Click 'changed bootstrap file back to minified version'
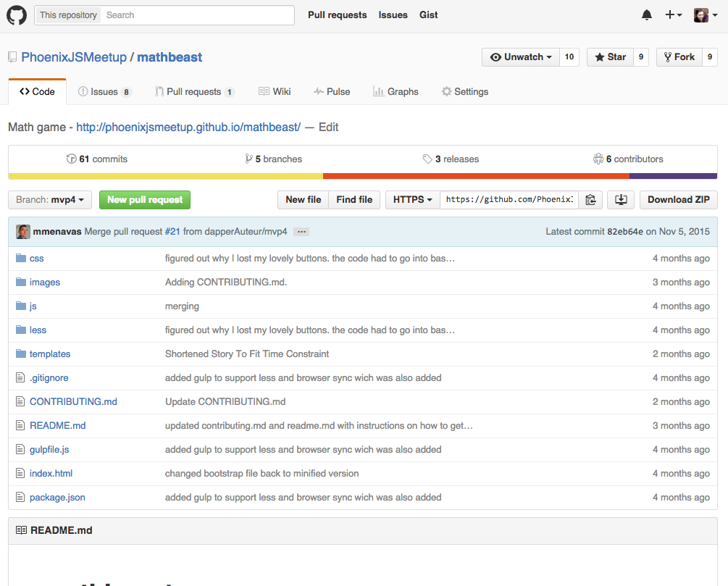The width and height of the screenshot is (728, 586). point(262,473)
